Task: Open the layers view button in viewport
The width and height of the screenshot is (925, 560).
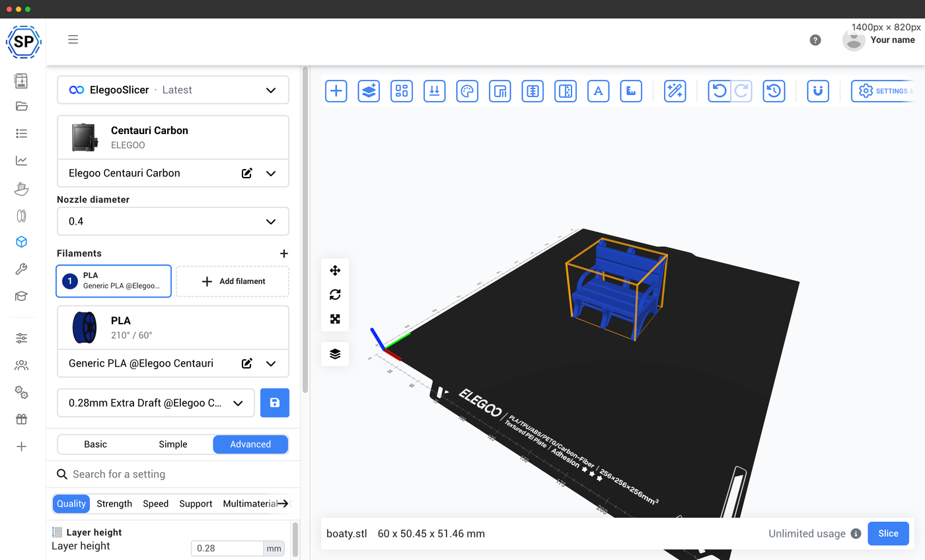Action: point(335,354)
